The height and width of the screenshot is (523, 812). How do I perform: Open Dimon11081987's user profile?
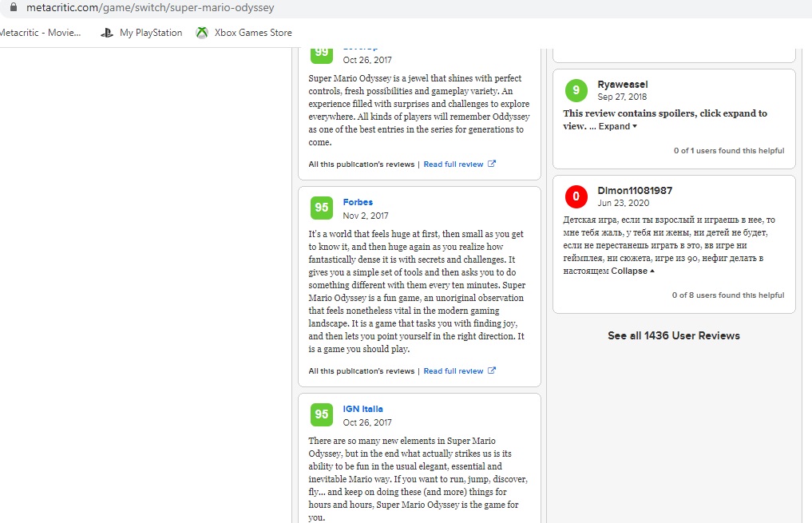[x=635, y=190]
